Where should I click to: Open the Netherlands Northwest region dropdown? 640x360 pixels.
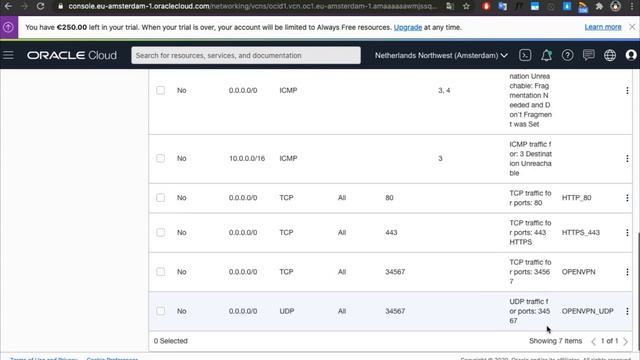tap(441, 55)
